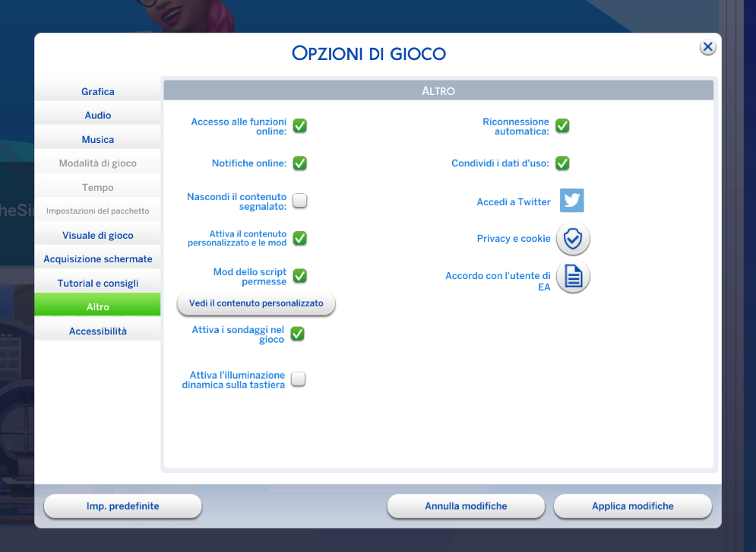Image resolution: width=756 pixels, height=552 pixels.
Task: Uncheck Condividi i dati d'uso
Action: click(562, 163)
